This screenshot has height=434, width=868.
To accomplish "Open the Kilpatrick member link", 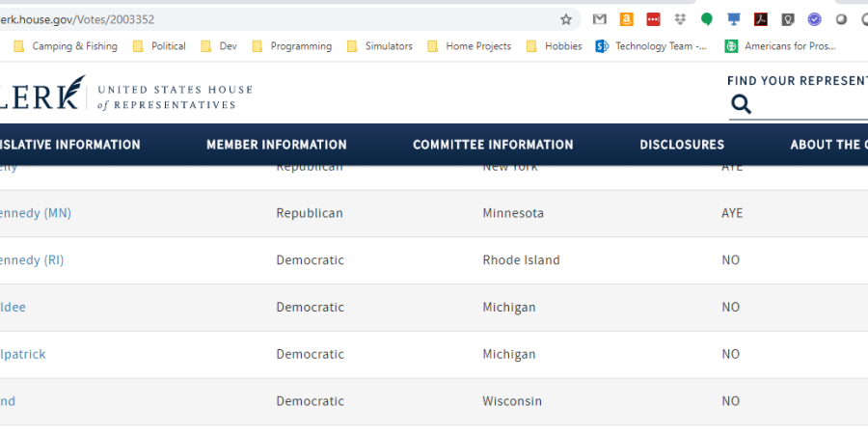I will coord(23,354).
